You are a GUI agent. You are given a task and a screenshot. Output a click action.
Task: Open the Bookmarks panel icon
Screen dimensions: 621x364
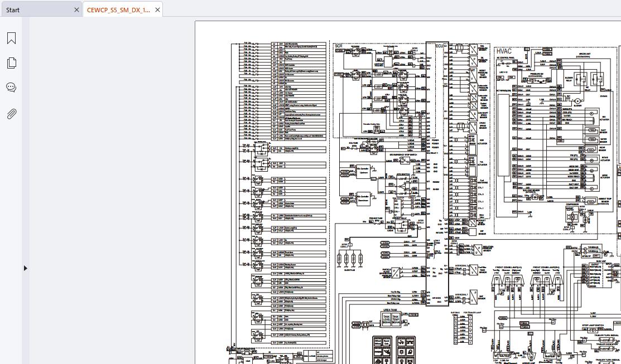[x=12, y=38]
